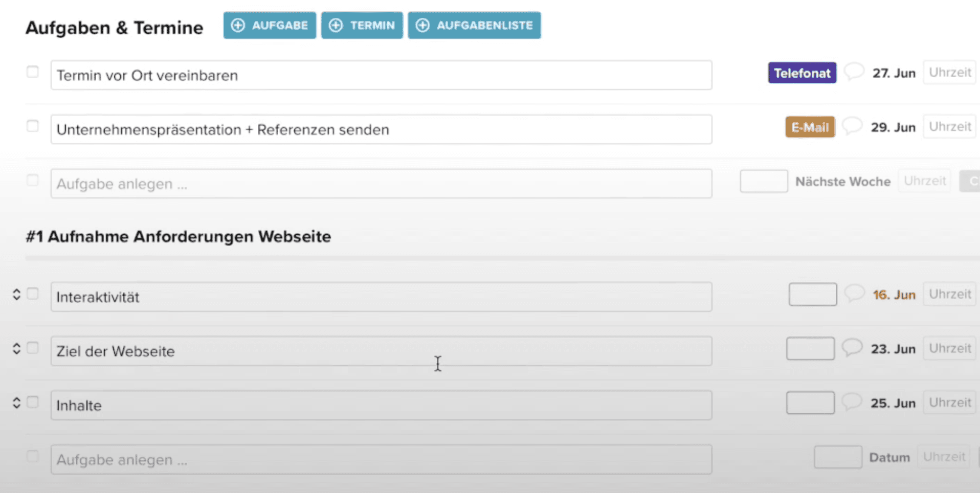The height and width of the screenshot is (493, 980).
Task: Grab the drag handle beside "Ziel der Webseite"
Action: click(16, 348)
